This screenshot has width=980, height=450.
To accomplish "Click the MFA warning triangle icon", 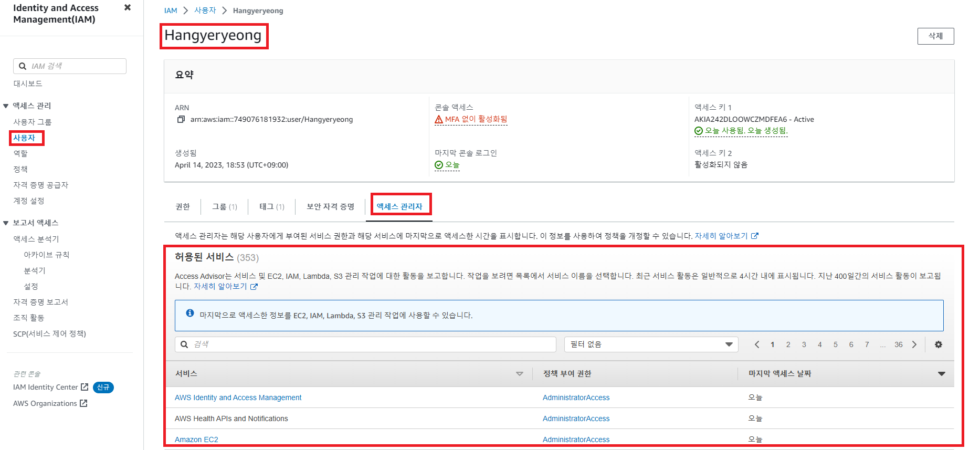I will (x=439, y=119).
